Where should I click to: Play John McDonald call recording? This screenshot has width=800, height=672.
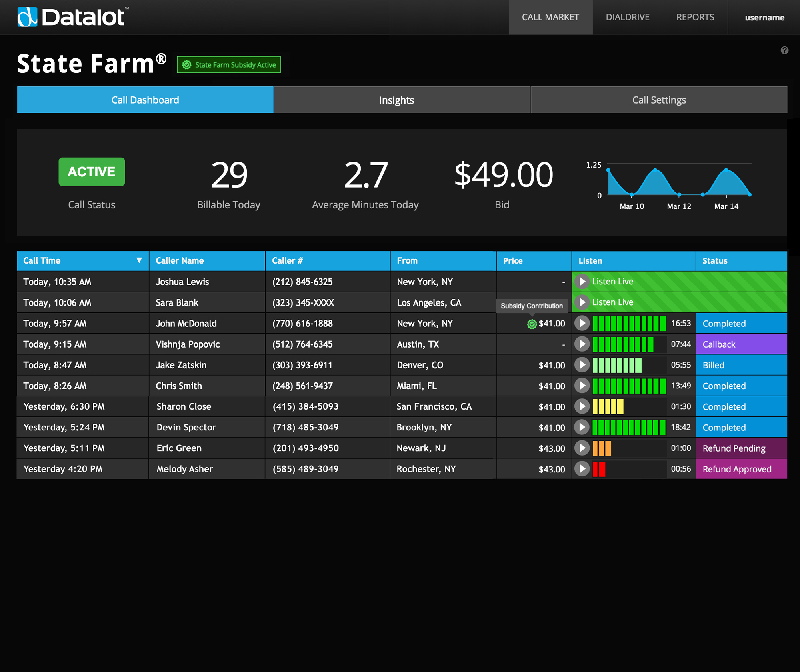coord(582,323)
